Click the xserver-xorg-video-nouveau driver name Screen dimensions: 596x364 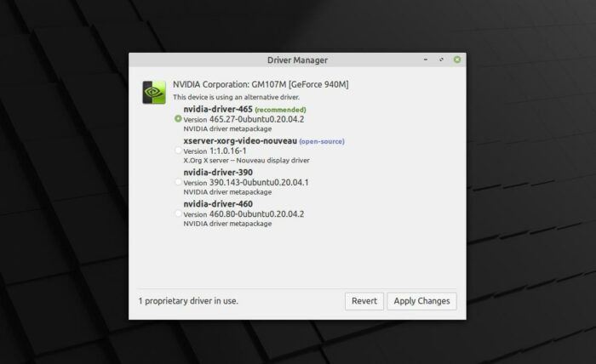(x=240, y=141)
